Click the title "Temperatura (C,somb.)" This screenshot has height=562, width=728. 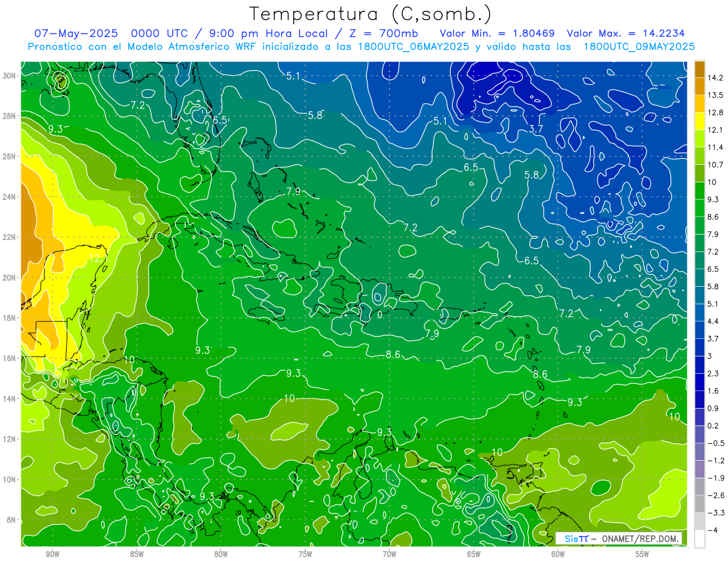[371, 14]
